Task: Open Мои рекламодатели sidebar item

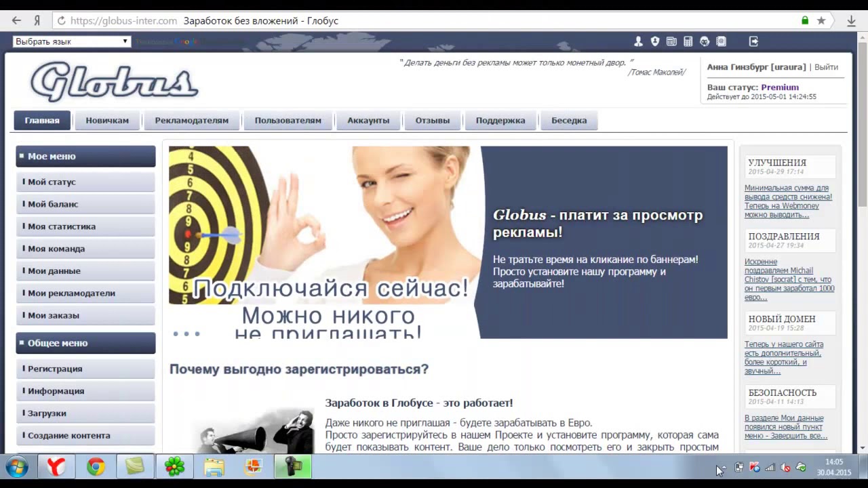Action: [x=85, y=293]
